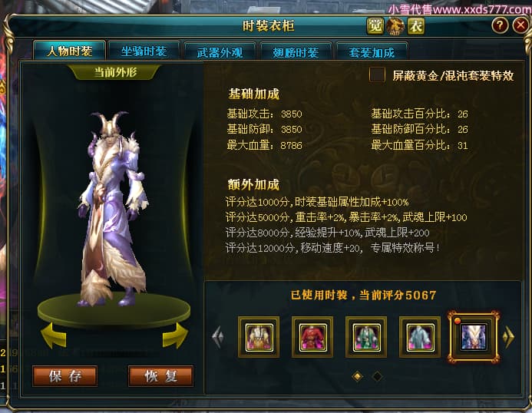
Task: Click the 衣 wardrobe icon in title bar
Action: coord(416,26)
